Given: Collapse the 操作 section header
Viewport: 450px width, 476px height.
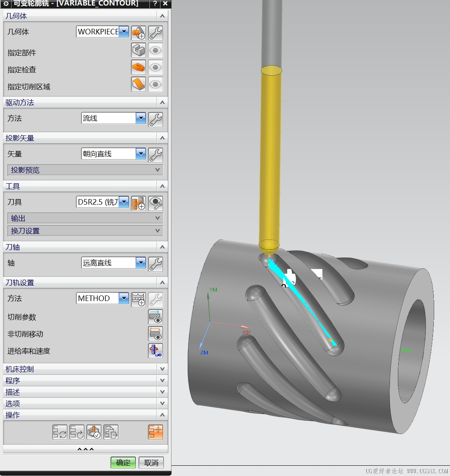Looking at the screenshot, I should [85, 415].
